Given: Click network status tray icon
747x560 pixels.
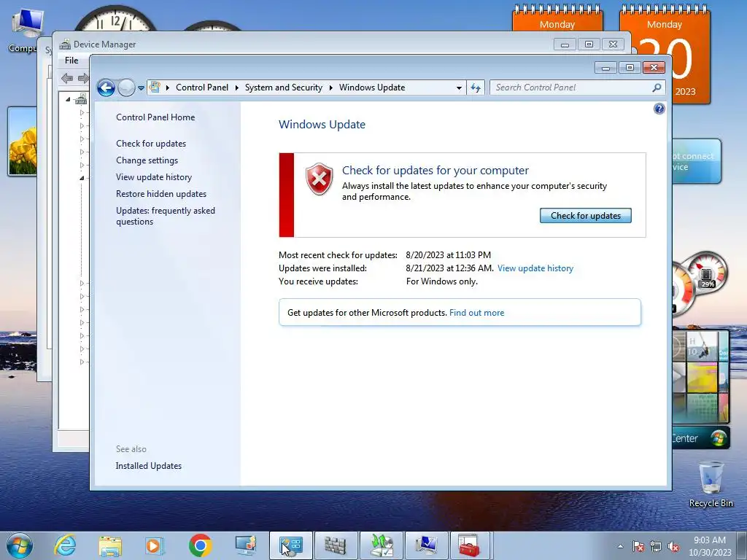Looking at the screenshot, I should [656, 547].
